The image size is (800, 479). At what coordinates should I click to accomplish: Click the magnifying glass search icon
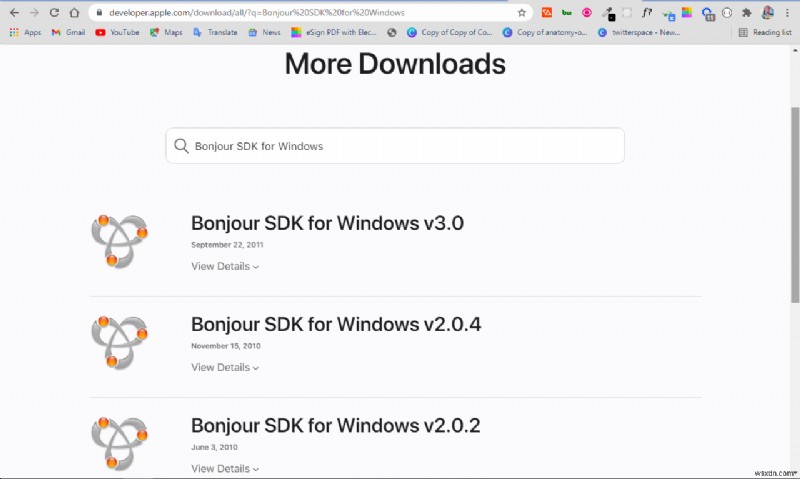181,146
